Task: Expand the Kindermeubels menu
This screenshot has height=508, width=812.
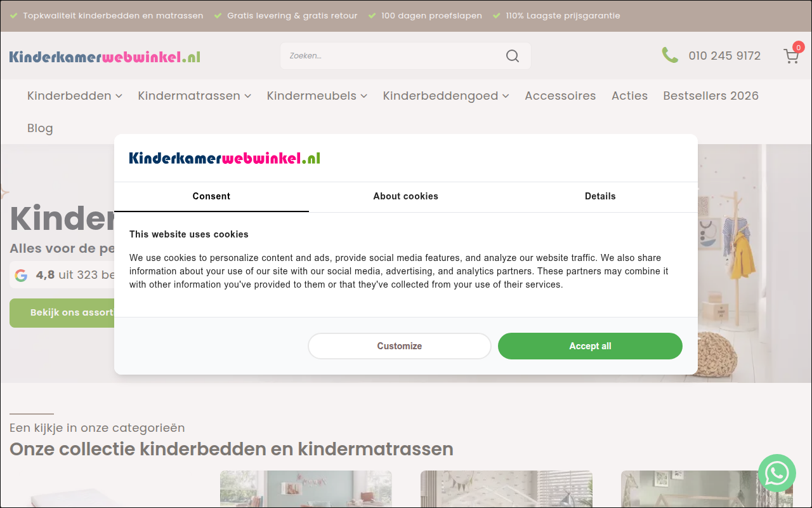Action: coord(317,96)
